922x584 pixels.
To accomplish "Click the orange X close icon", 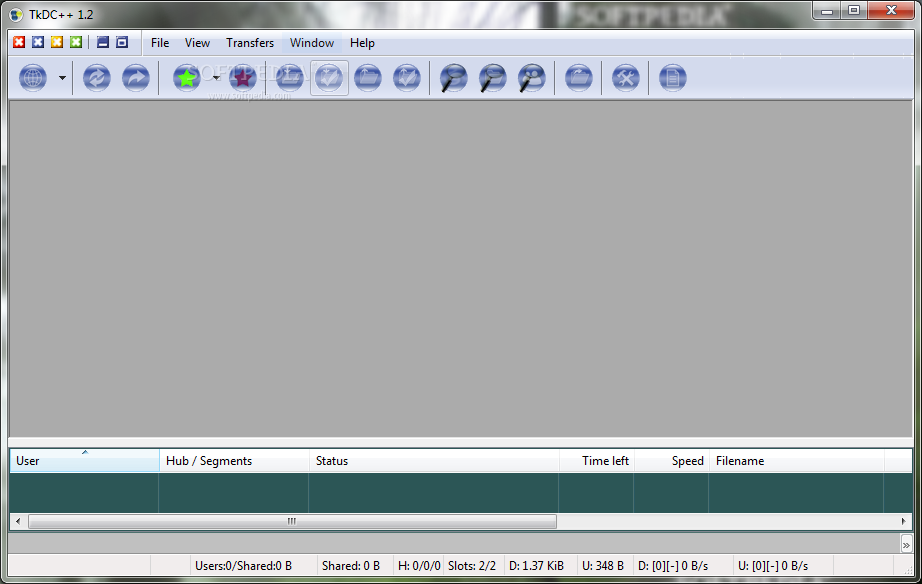I will [x=57, y=42].
